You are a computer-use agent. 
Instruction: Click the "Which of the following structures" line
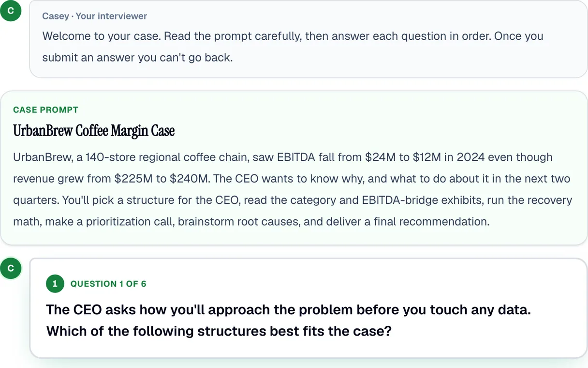219,331
